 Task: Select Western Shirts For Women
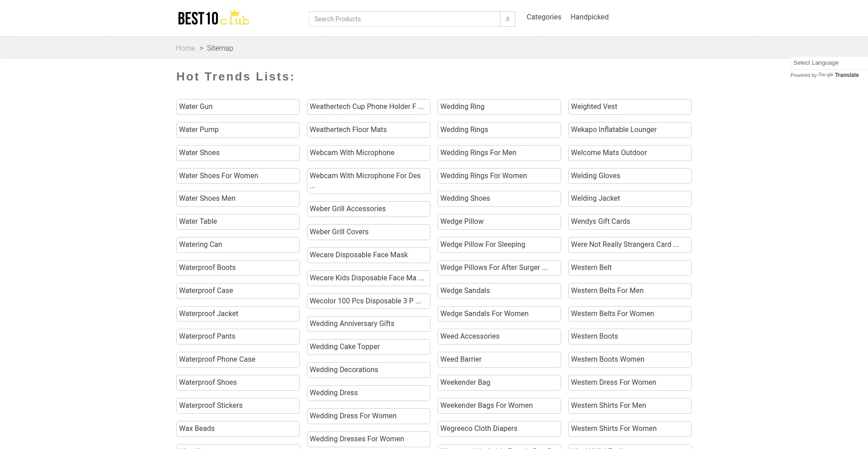[x=630, y=429]
